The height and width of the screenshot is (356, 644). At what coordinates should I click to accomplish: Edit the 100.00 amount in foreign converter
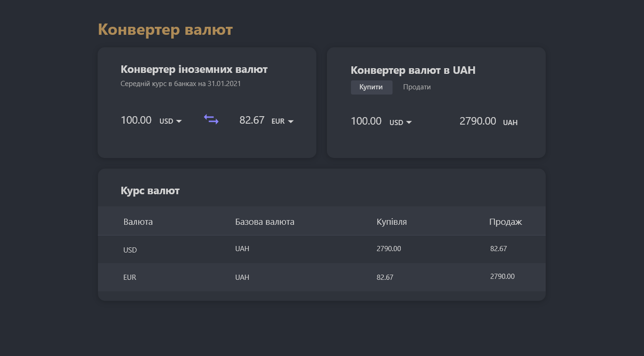(x=136, y=120)
